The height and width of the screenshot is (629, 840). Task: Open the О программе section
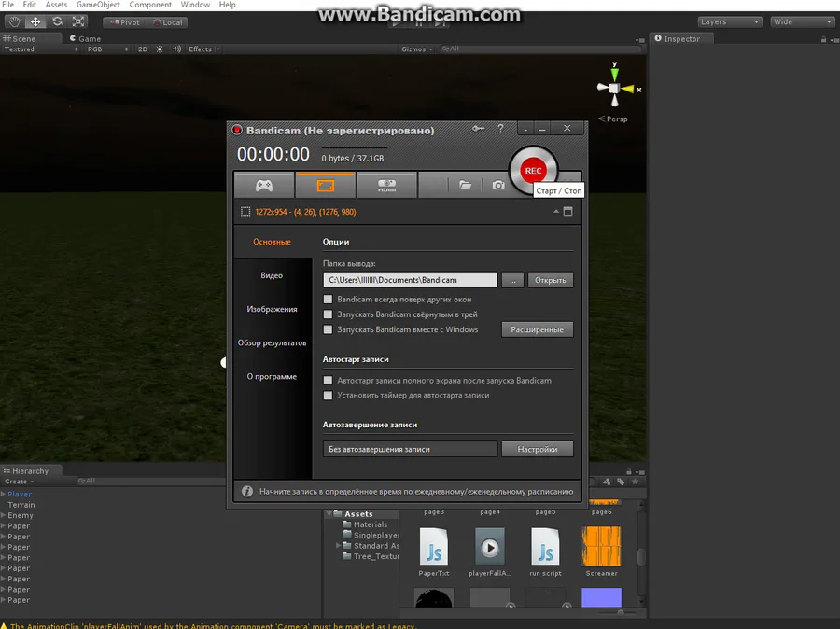tap(272, 377)
